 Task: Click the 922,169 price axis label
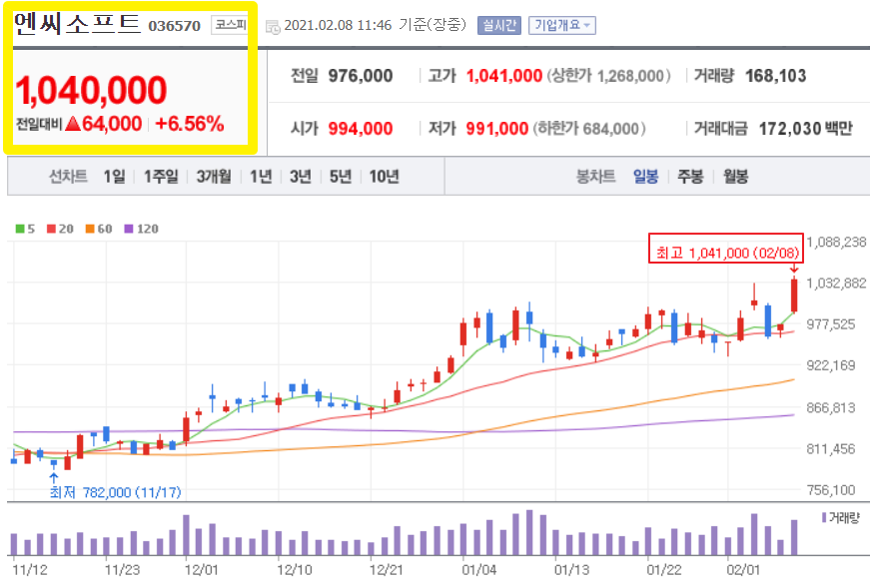[x=831, y=365]
